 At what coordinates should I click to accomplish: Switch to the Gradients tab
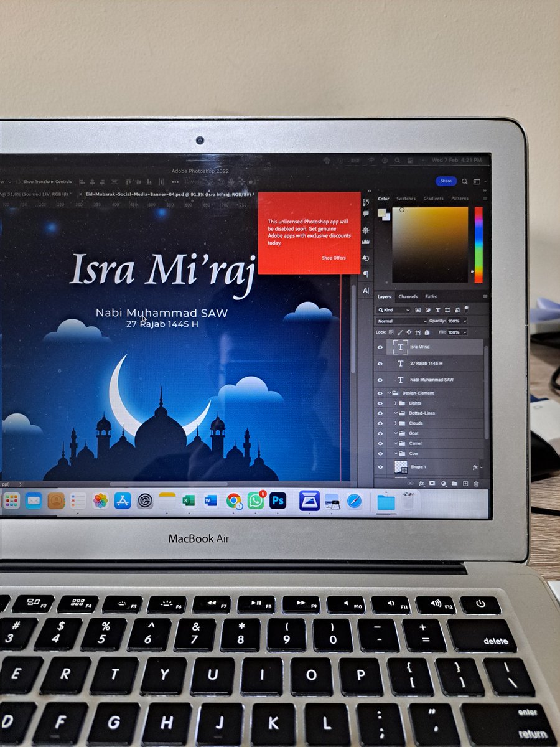[433, 199]
